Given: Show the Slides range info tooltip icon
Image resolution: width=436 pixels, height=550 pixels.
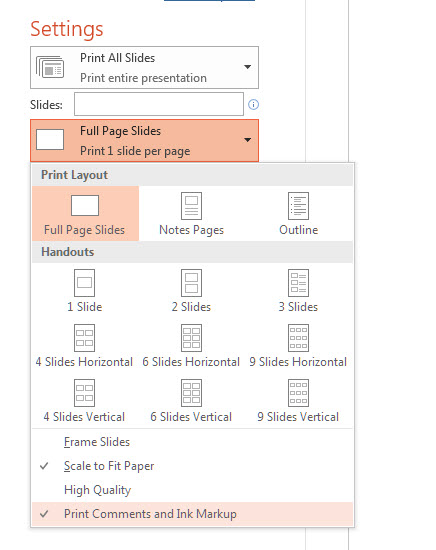Looking at the screenshot, I should pos(253,105).
